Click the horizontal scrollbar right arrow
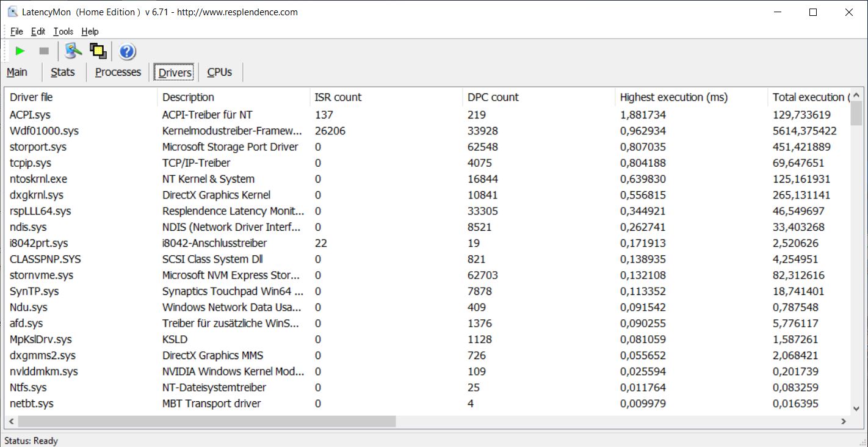This screenshot has height=447, width=868. coord(844,421)
